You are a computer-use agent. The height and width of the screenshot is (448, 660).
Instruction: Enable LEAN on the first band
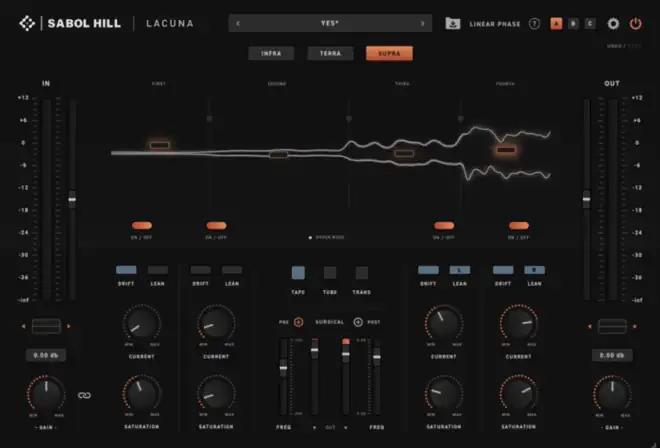(158, 270)
